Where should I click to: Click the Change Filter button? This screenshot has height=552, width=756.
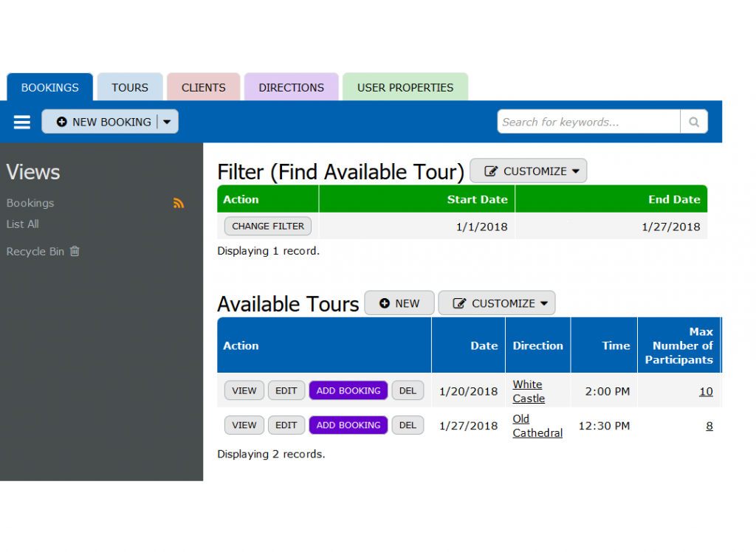tap(268, 227)
